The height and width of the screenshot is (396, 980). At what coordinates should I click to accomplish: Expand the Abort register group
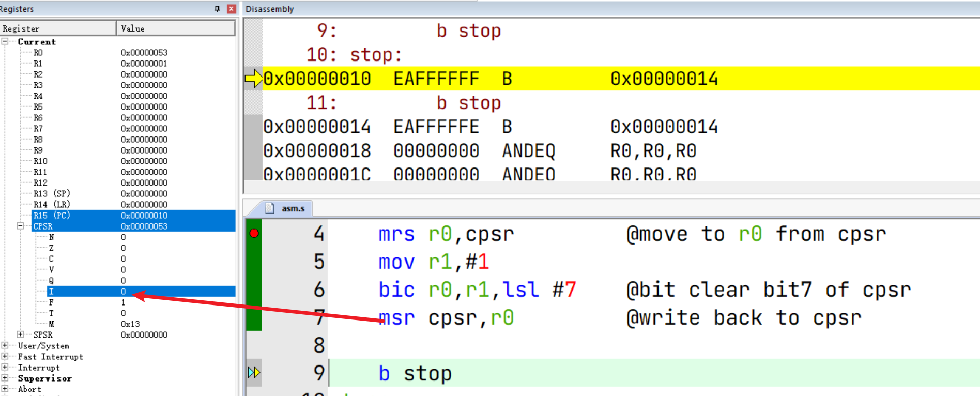(5, 389)
